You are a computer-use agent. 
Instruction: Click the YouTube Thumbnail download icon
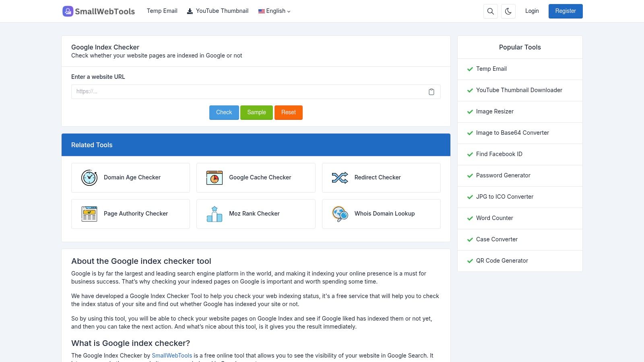190,11
